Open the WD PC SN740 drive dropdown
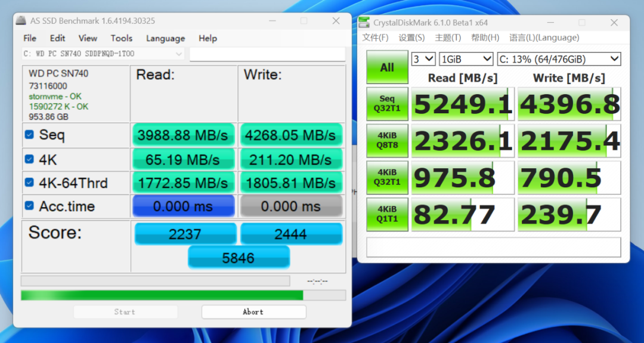Screen dimensions: 644x343 click(103, 54)
